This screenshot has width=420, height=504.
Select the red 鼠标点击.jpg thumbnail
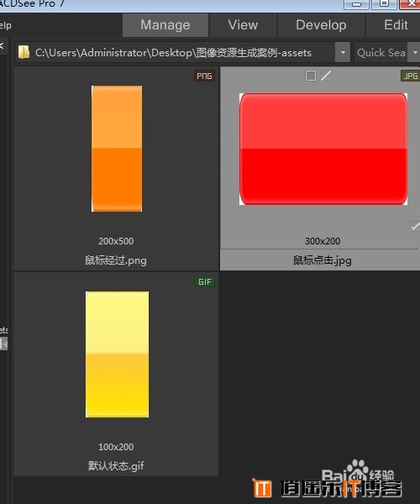323,149
